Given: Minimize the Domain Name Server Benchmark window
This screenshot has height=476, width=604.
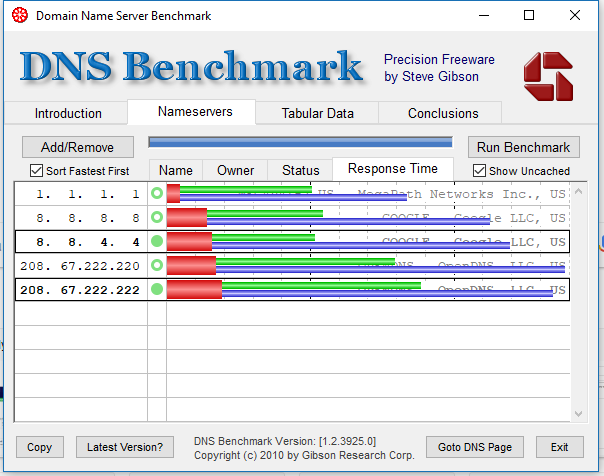Looking at the screenshot, I should [484, 15].
